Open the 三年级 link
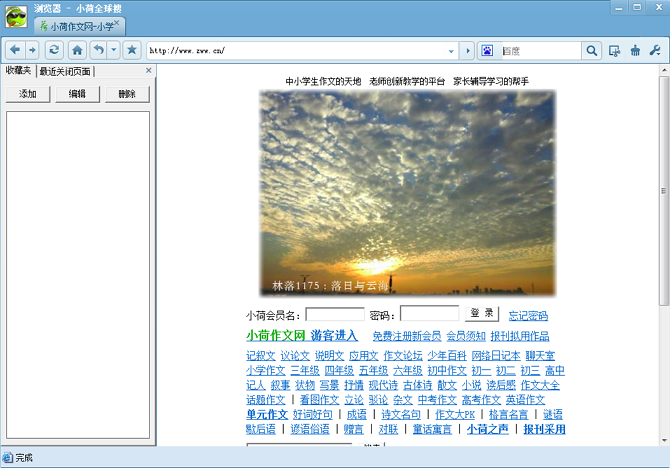670x468 pixels. click(305, 370)
